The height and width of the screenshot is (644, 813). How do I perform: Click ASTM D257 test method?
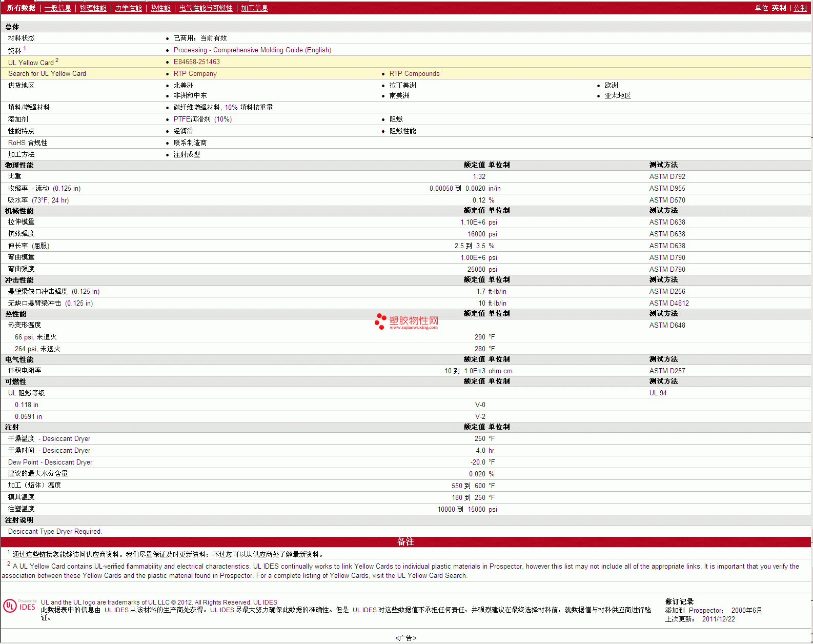[x=667, y=371]
